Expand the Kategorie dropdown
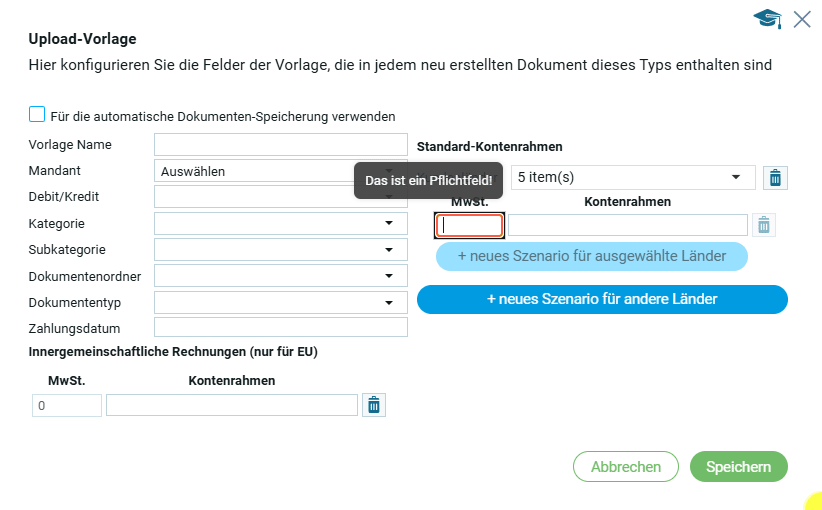The height and width of the screenshot is (510, 822). [281, 223]
